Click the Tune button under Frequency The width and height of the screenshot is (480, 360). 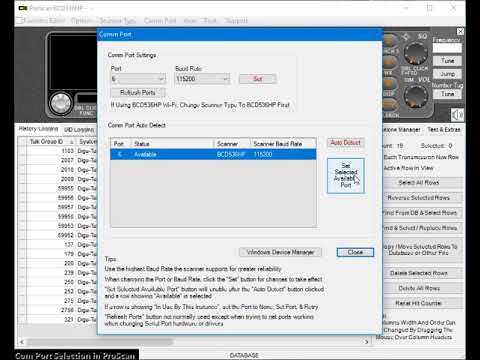pyautogui.click(x=447, y=61)
